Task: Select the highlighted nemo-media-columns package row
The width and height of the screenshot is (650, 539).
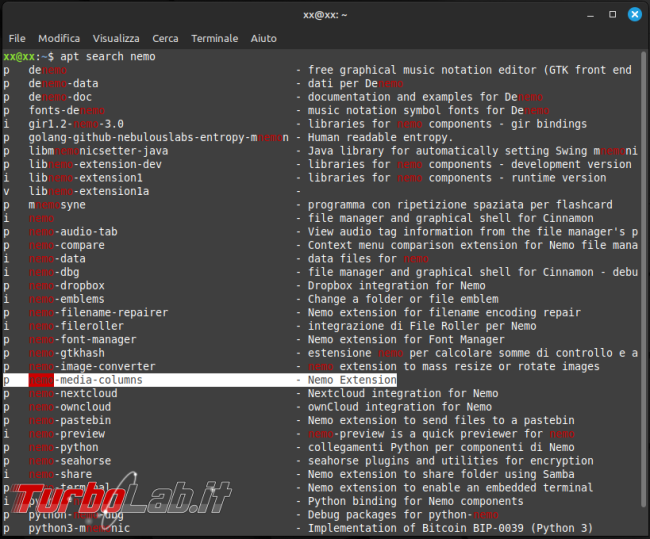Action: (200, 380)
